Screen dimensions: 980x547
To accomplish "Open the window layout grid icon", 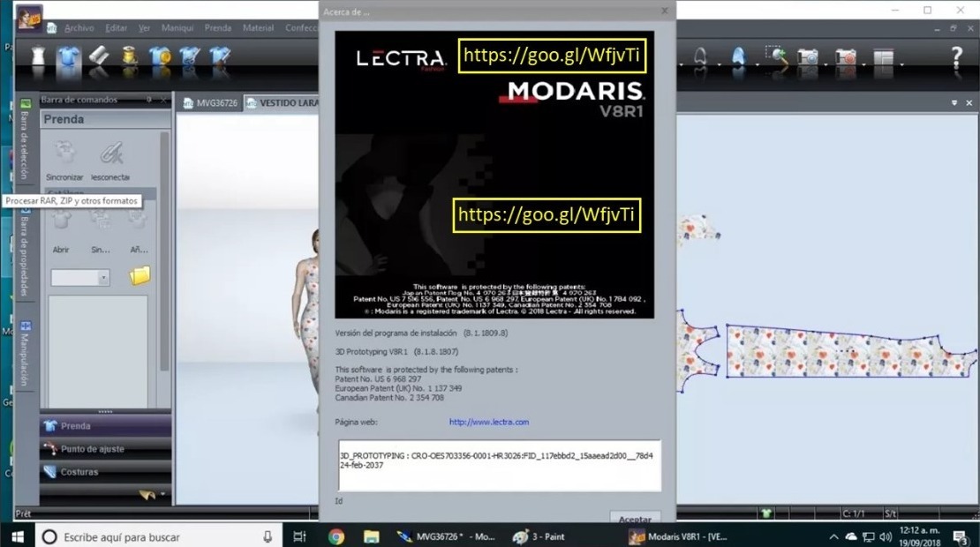I will (x=883, y=57).
